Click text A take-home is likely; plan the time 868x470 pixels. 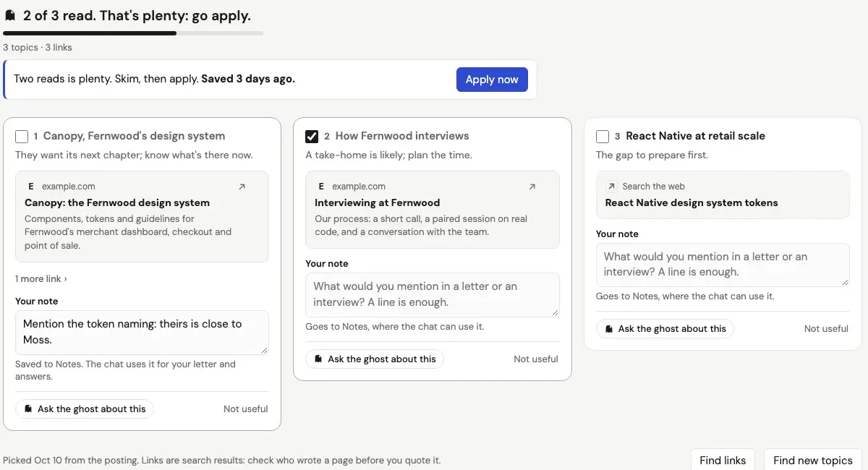click(388, 155)
